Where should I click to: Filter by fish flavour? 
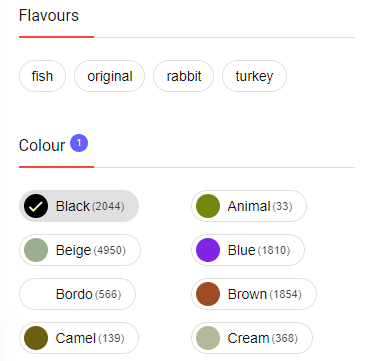[x=42, y=76]
